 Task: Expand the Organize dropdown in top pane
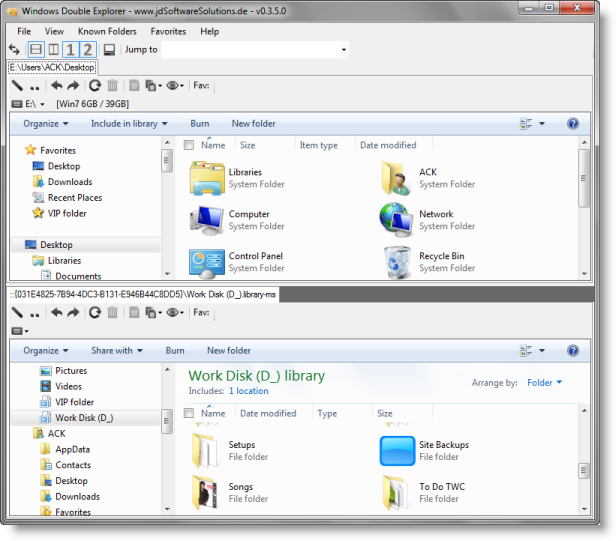46,124
